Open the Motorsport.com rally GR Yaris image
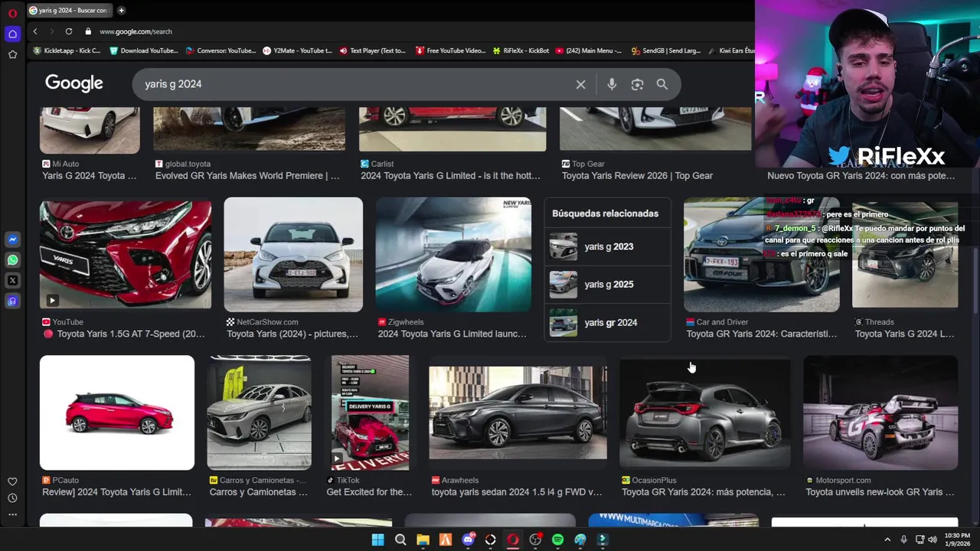The width and height of the screenshot is (980, 551). point(880,412)
